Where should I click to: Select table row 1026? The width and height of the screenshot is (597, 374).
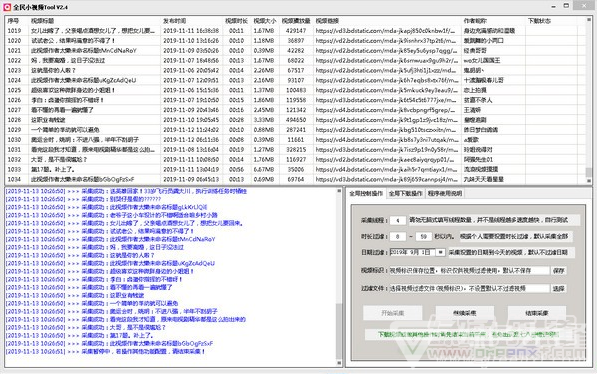click(295, 100)
